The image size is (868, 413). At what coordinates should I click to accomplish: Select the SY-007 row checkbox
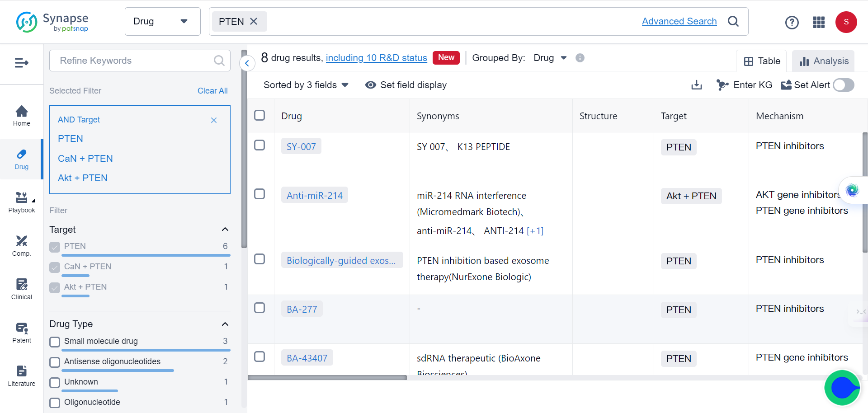click(259, 145)
